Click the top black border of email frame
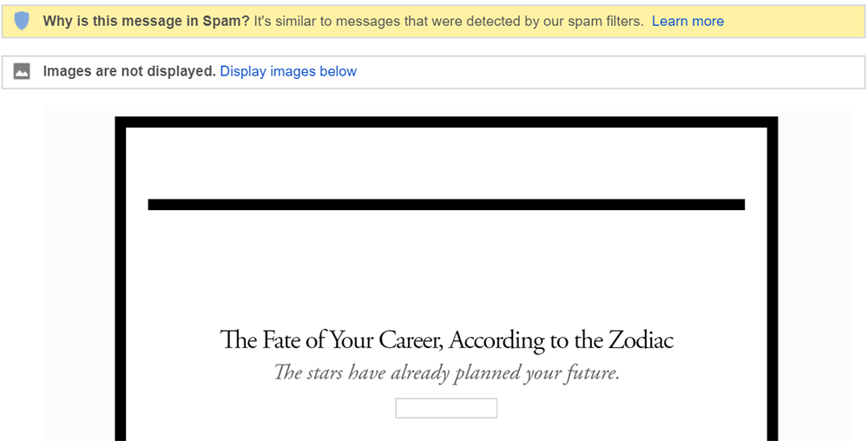 (446, 122)
